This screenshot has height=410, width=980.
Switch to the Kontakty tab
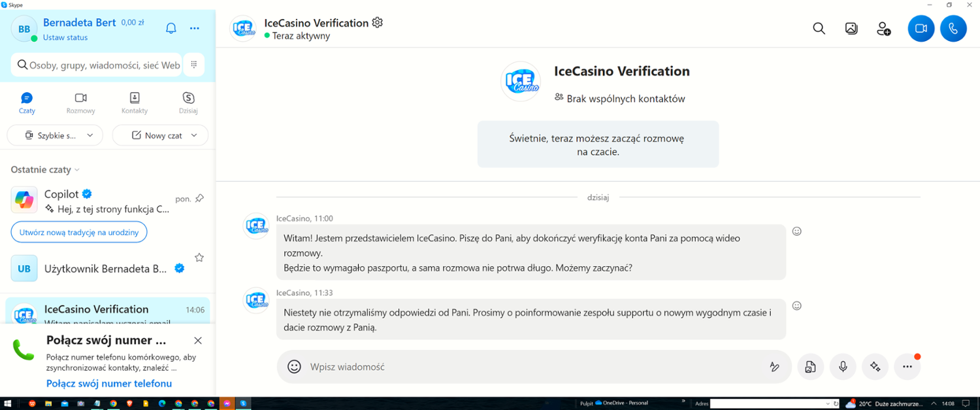click(135, 102)
